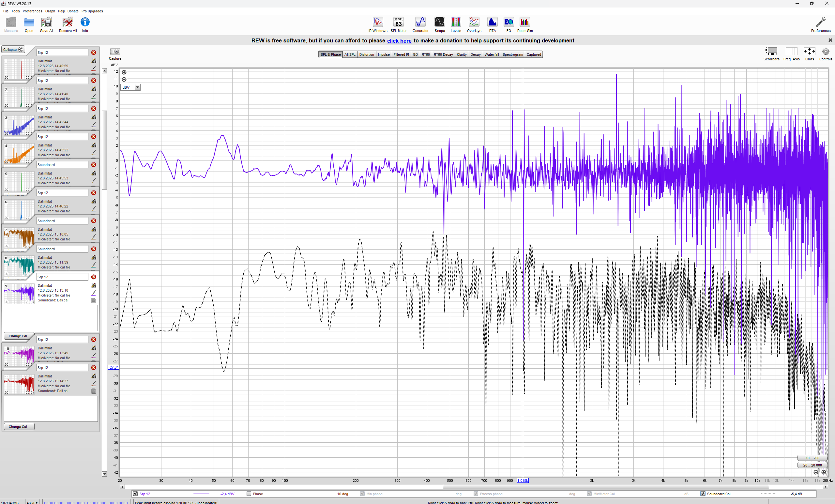
Task: Switch to the Captured tab
Action: (534, 54)
